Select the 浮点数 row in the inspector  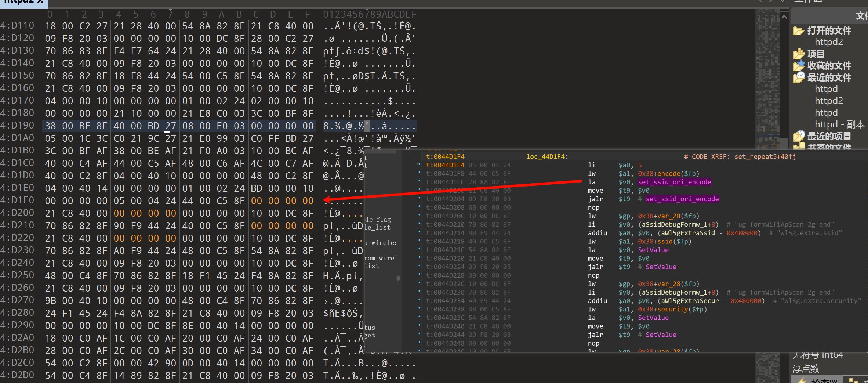(806, 368)
